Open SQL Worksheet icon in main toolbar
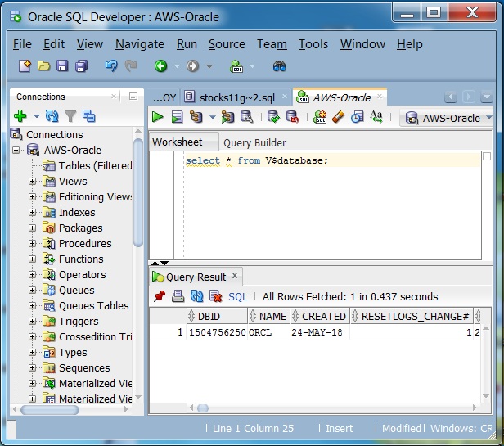Screen dimensions: 504x446 pos(236,66)
